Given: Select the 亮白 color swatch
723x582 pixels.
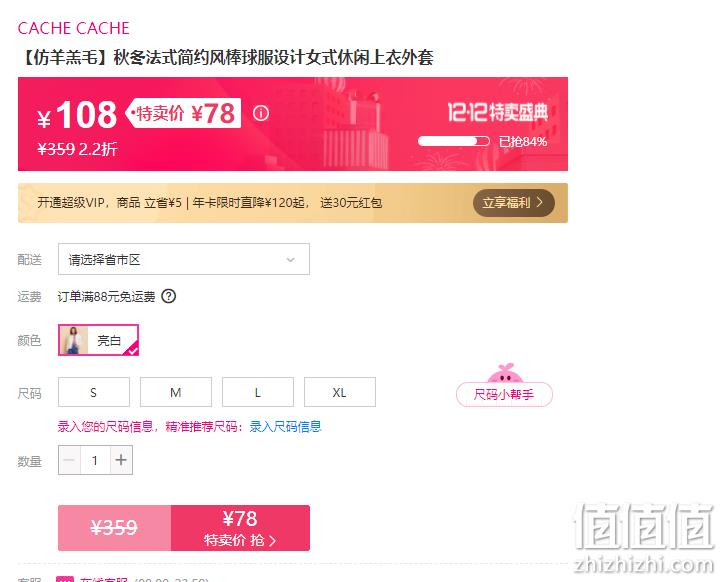Looking at the screenshot, I should (98, 340).
